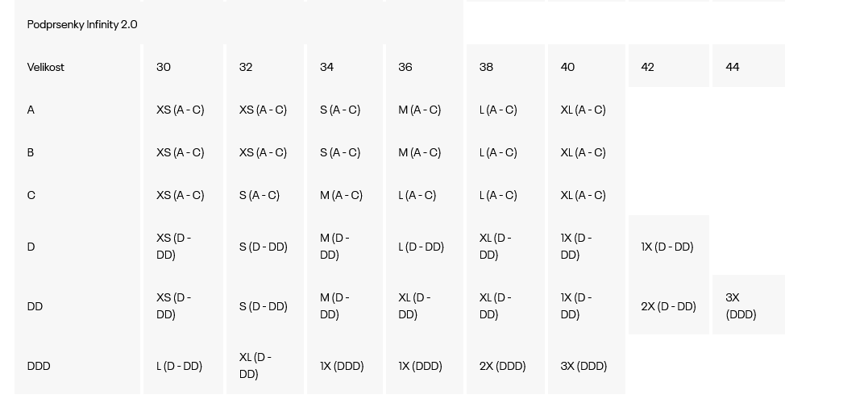
Task: Select the Velikost header cell
Action: (x=45, y=67)
